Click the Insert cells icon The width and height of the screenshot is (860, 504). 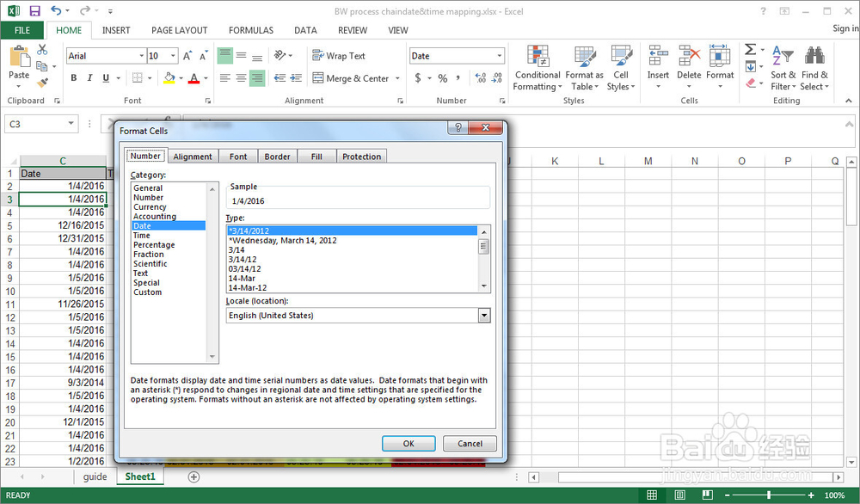pos(658,55)
